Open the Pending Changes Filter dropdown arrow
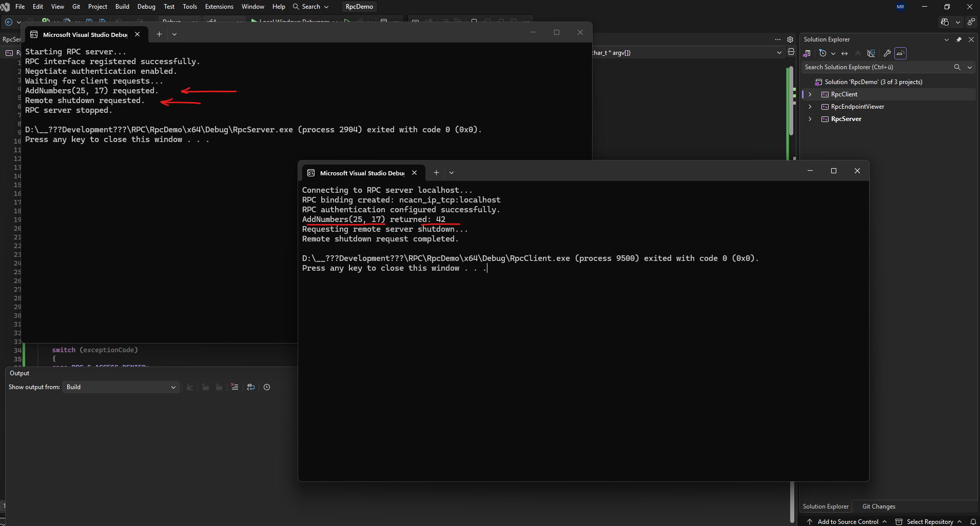The width and height of the screenshot is (980, 526). click(x=833, y=53)
